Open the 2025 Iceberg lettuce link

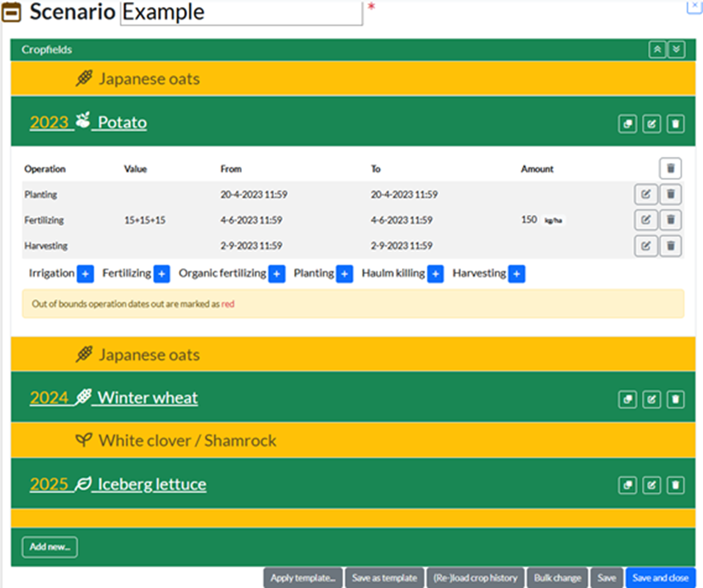pyautogui.click(x=118, y=484)
